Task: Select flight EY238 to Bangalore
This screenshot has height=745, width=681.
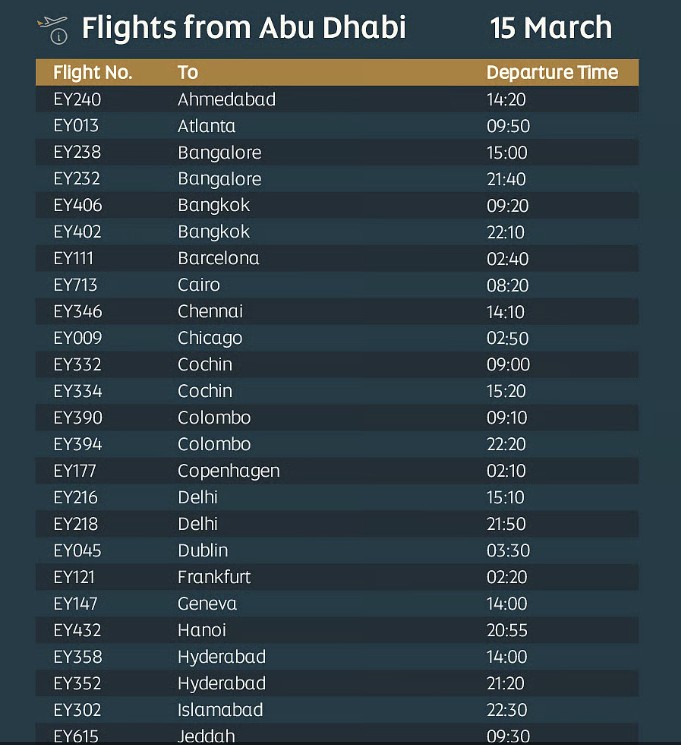Action: tap(337, 153)
